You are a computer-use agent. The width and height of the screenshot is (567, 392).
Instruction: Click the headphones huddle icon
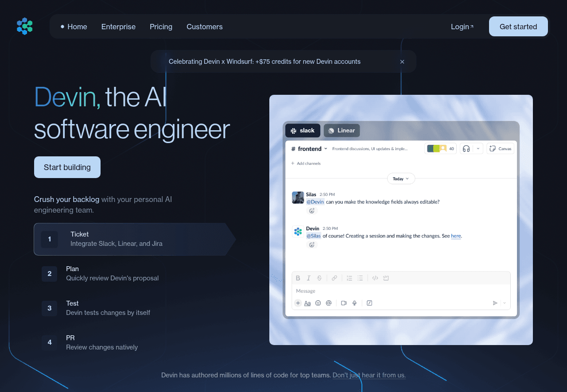point(466,149)
